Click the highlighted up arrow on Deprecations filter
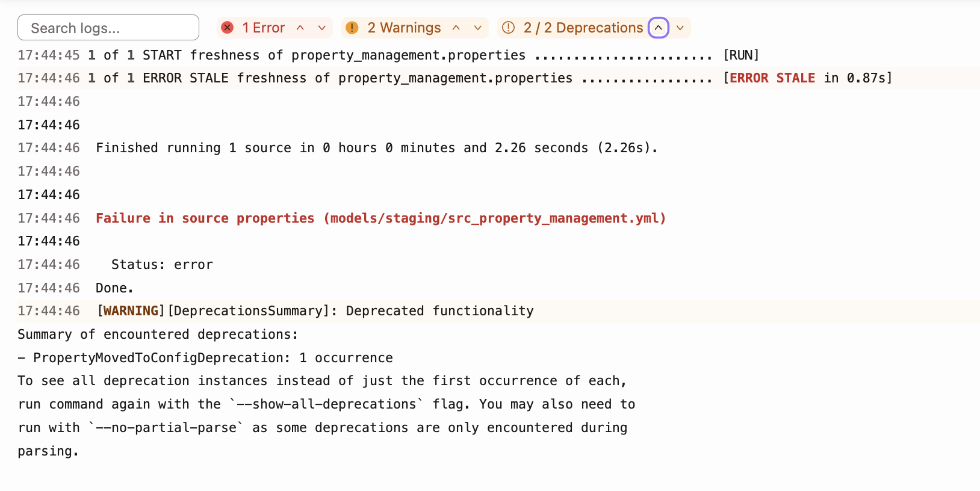Viewport: 980px width, 491px height. [658, 27]
